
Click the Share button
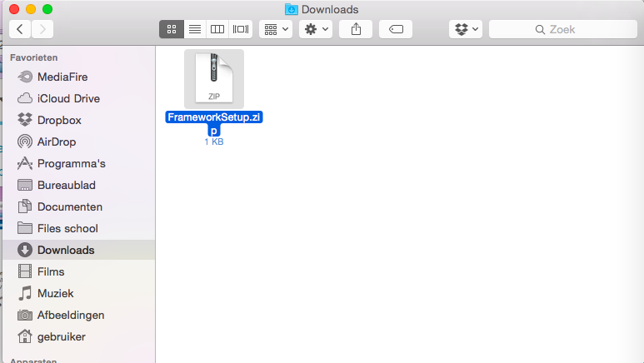click(x=356, y=29)
